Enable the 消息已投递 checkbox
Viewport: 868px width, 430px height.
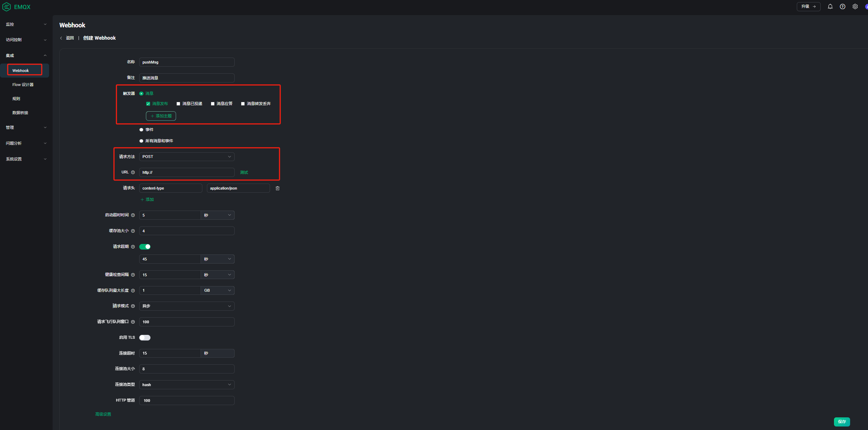click(x=178, y=104)
